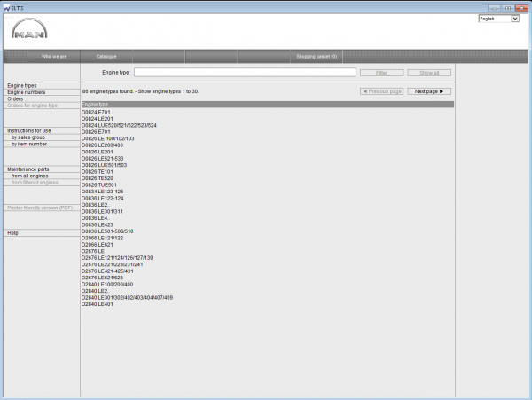Screen dimensions: 532x400
Task: Click into the Engine type input field
Action: click(x=245, y=72)
